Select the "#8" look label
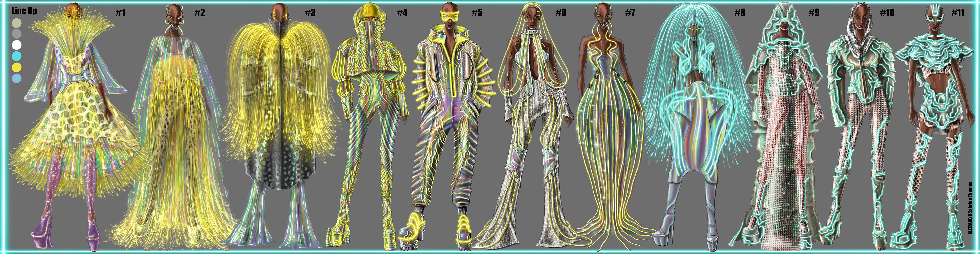This screenshot has height=254, width=980. click(740, 13)
